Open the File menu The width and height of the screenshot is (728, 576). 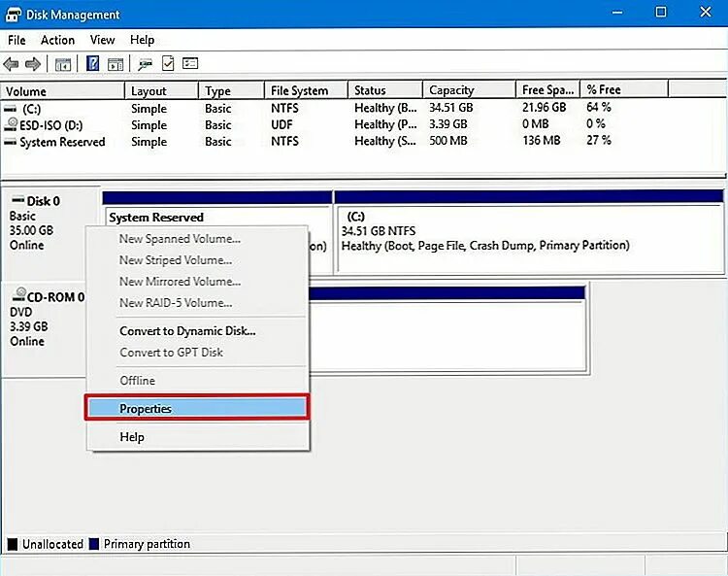coord(17,40)
